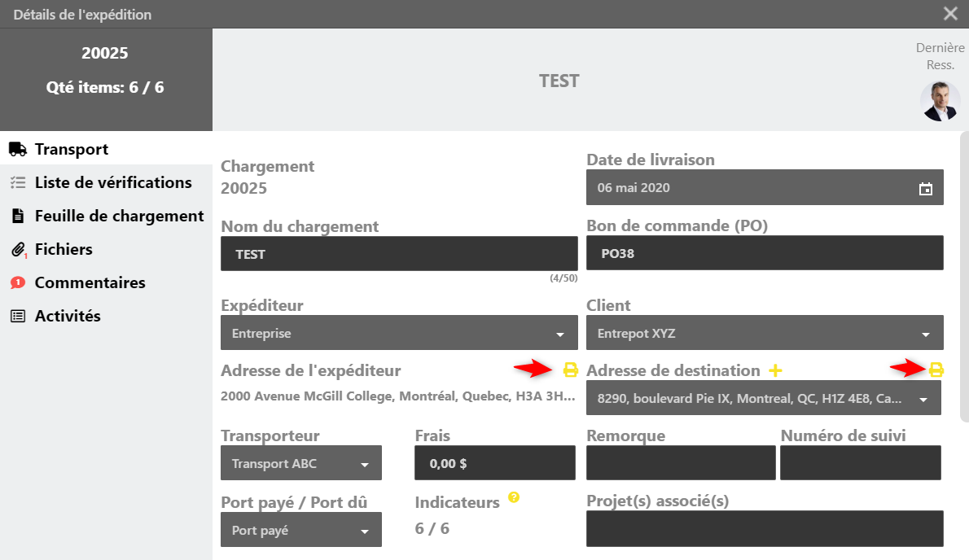969x560 pixels.
Task: Expand the Port payé / Port dû dropdown
Action: [365, 532]
